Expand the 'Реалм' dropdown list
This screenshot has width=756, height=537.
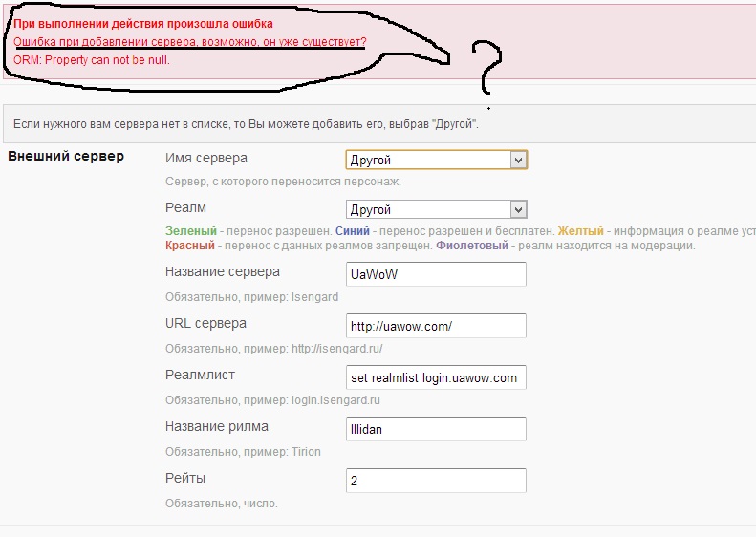435,209
